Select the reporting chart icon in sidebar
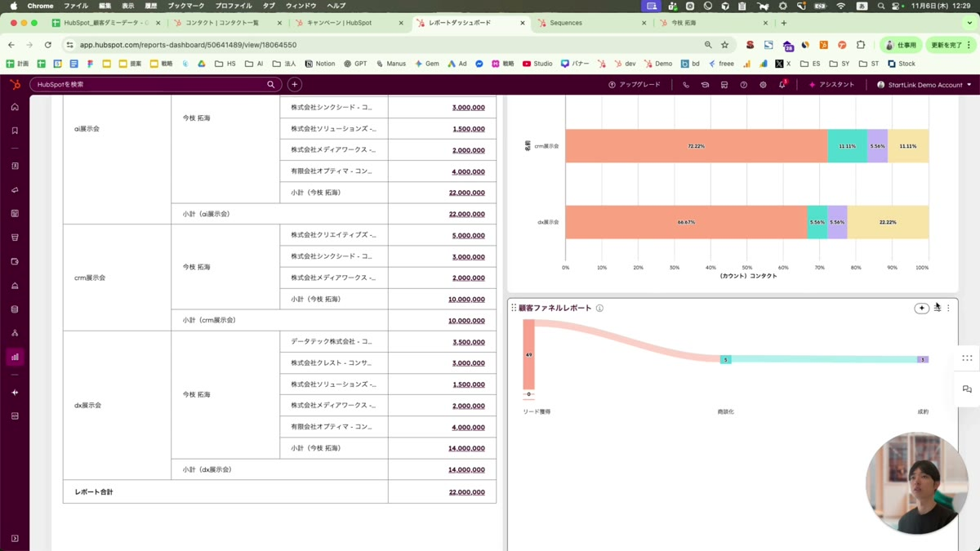The width and height of the screenshot is (980, 551). point(15,357)
